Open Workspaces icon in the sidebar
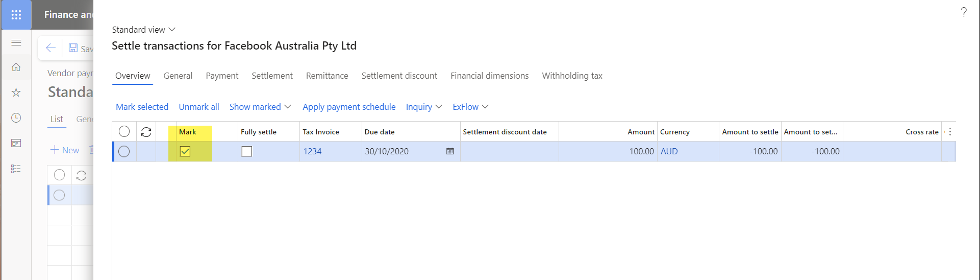 (x=16, y=143)
